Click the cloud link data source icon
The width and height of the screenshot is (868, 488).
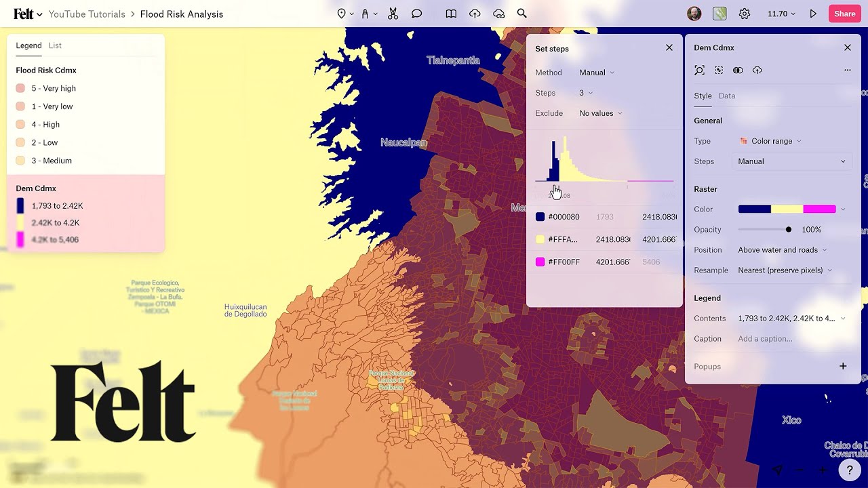(498, 14)
